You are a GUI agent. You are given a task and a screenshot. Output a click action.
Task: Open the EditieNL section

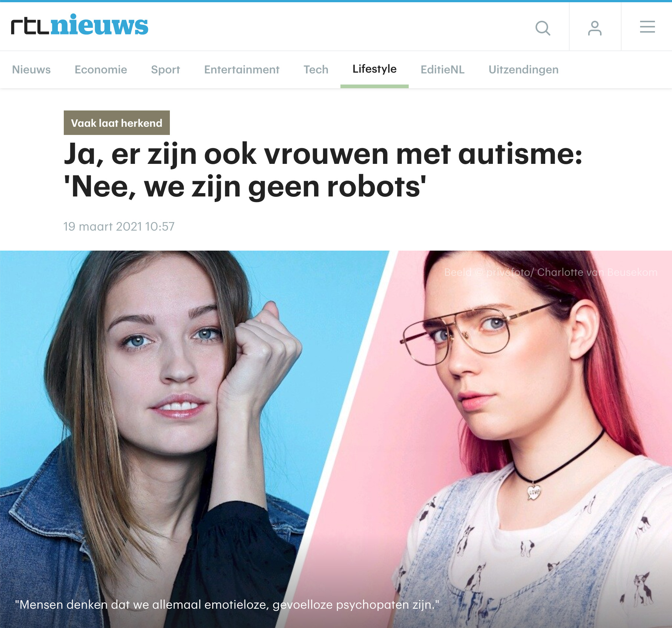click(442, 69)
